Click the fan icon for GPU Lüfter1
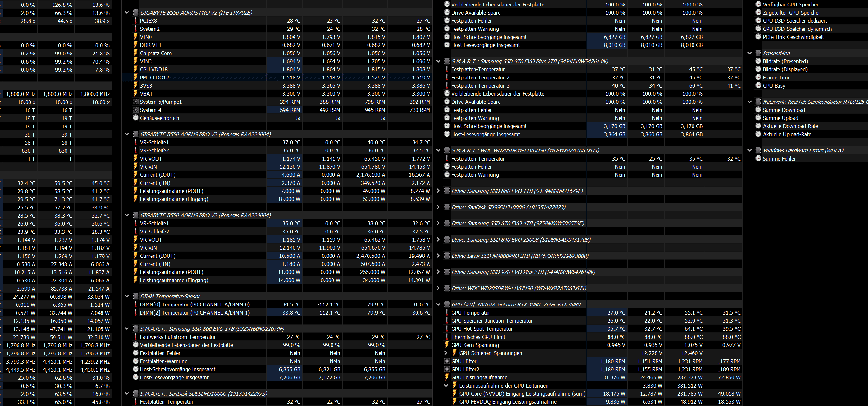Image resolution: width=868 pixels, height=406 pixels. [447, 361]
